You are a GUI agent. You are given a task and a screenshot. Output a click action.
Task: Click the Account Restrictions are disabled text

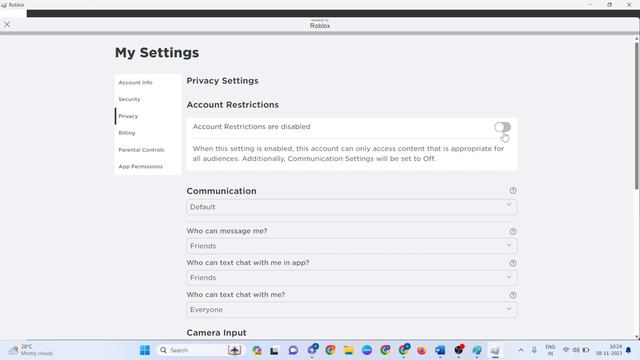pos(251,127)
